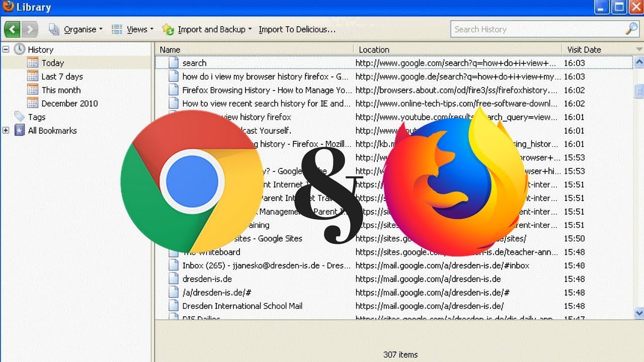
Task: Click the star icon beside All Bookmarks
Action: [x=20, y=130]
